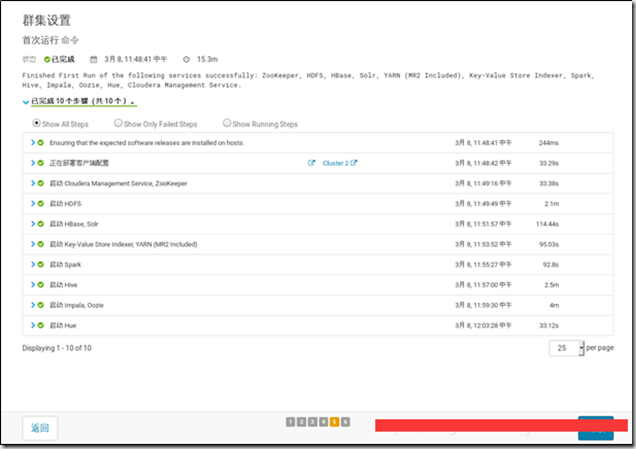
Task: Click the 244ms duration value
Action: 548,143
